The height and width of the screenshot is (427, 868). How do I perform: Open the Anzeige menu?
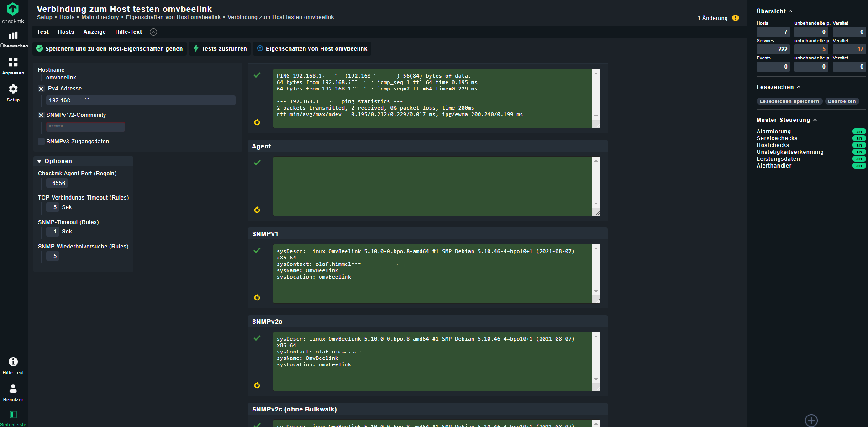tap(95, 32)
